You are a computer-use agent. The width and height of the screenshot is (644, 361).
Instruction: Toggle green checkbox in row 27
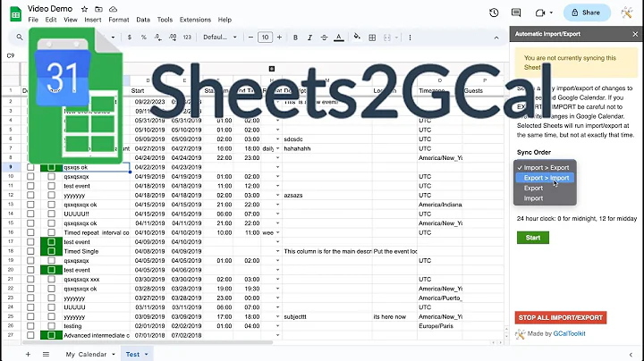(x=51, y=335)
